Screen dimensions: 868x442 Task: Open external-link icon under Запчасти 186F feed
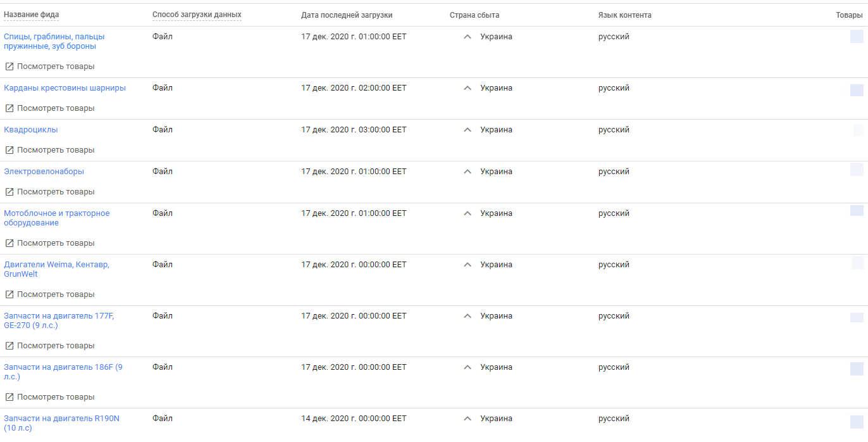(9, 397)
